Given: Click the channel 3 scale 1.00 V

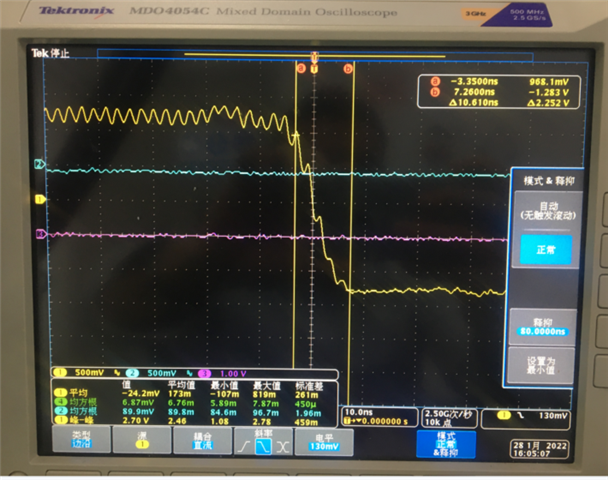Looking at the screenshot, I should click(x=233, y=374).
